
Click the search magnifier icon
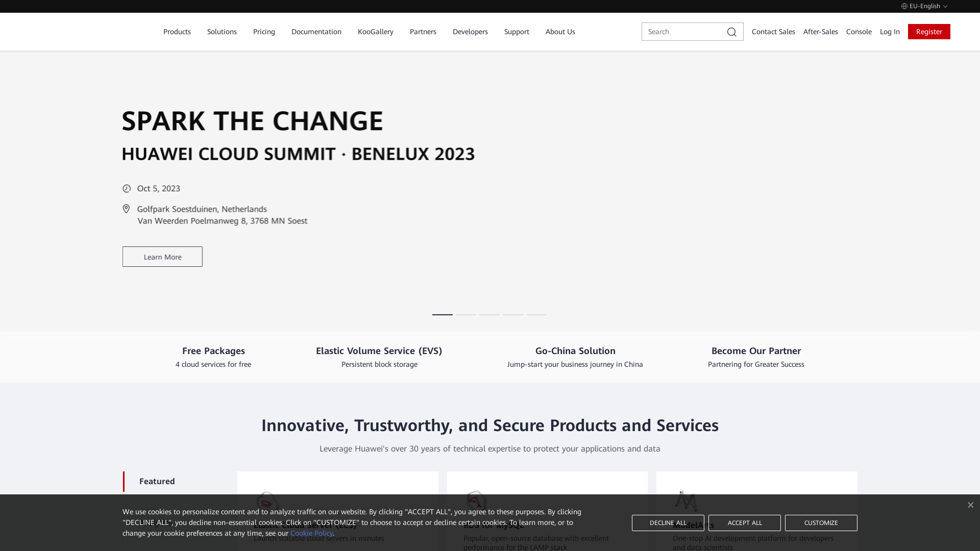coord(731,32)
